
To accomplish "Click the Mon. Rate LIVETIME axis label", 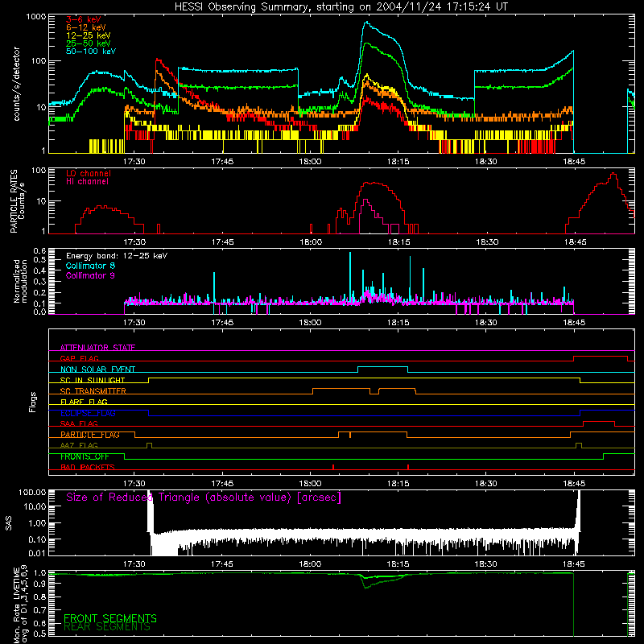I will (x=21, y=605).
